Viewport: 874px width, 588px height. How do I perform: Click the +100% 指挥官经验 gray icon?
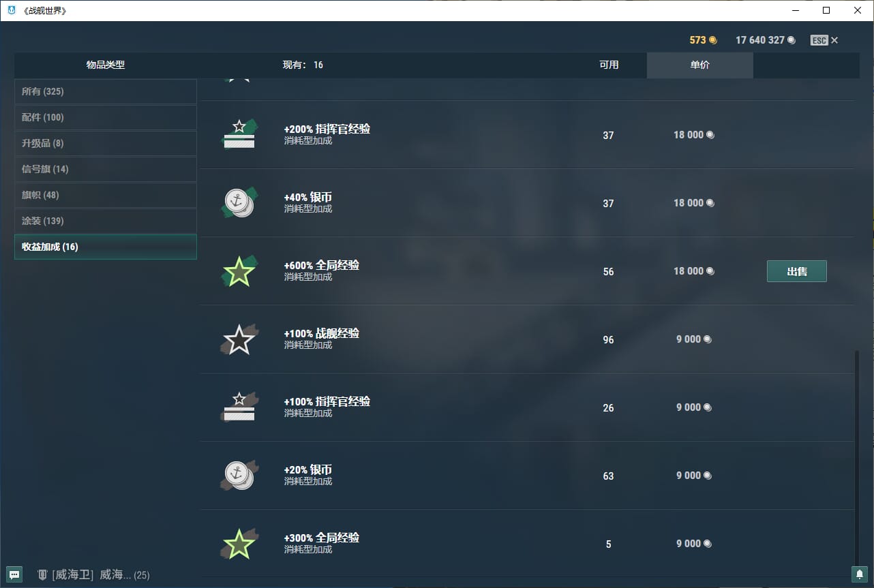[x=239, y=407]
